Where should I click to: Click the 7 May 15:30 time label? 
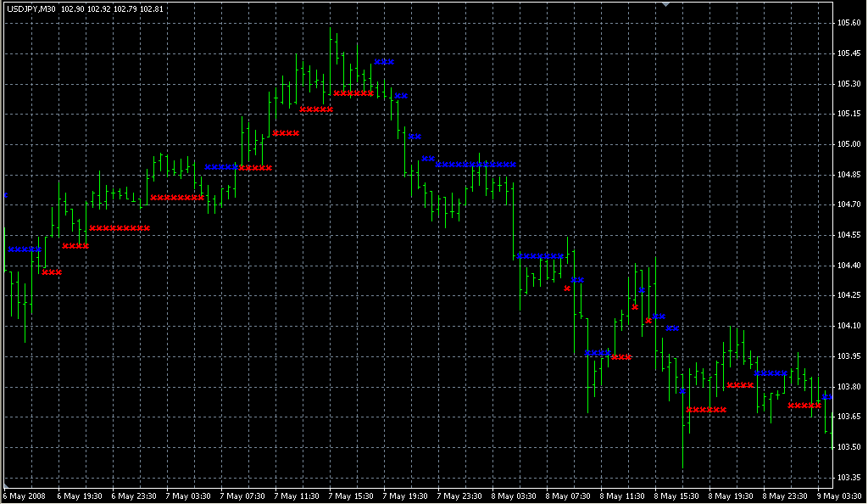coord(351,496)
